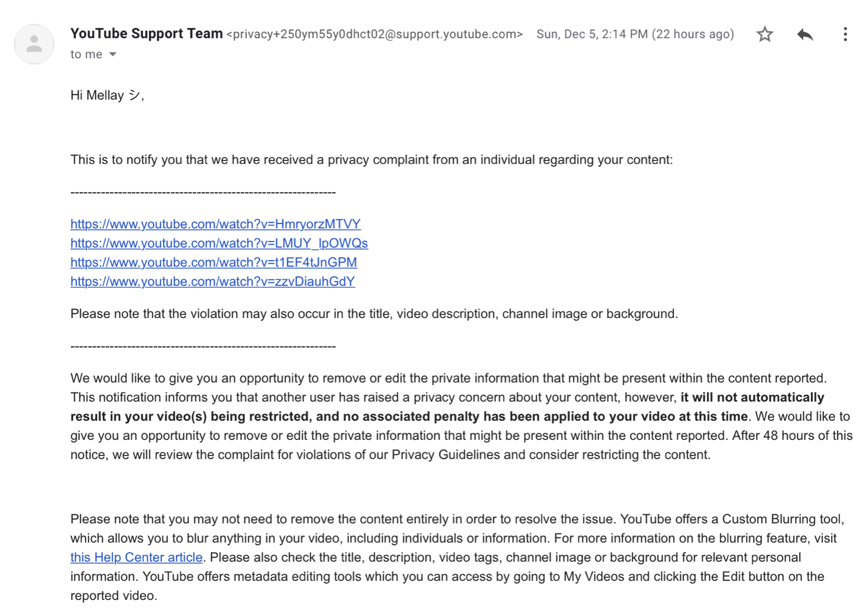Click the sender email address
868x614 pixels.
(x=375, y=34)
